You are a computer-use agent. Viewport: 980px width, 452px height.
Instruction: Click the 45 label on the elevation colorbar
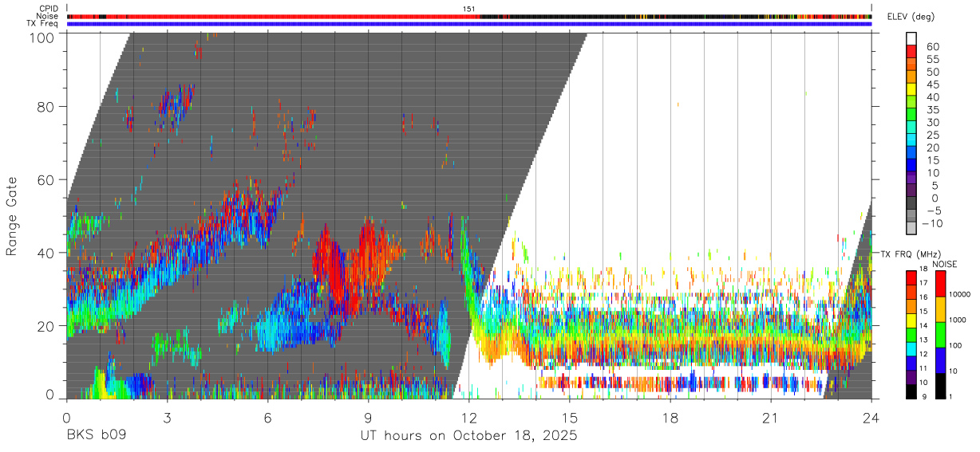[931, 85]
